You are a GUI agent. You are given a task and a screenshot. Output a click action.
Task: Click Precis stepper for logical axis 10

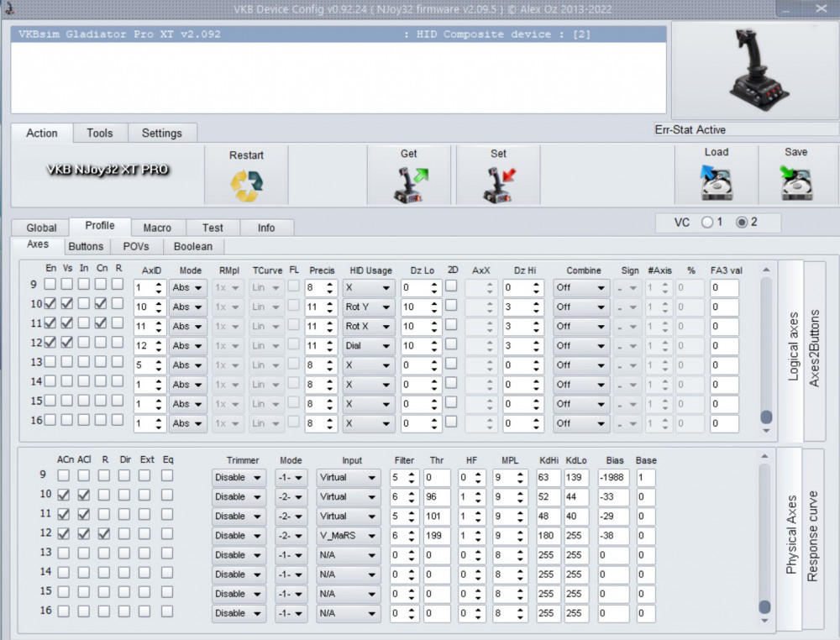click(330, 307)
